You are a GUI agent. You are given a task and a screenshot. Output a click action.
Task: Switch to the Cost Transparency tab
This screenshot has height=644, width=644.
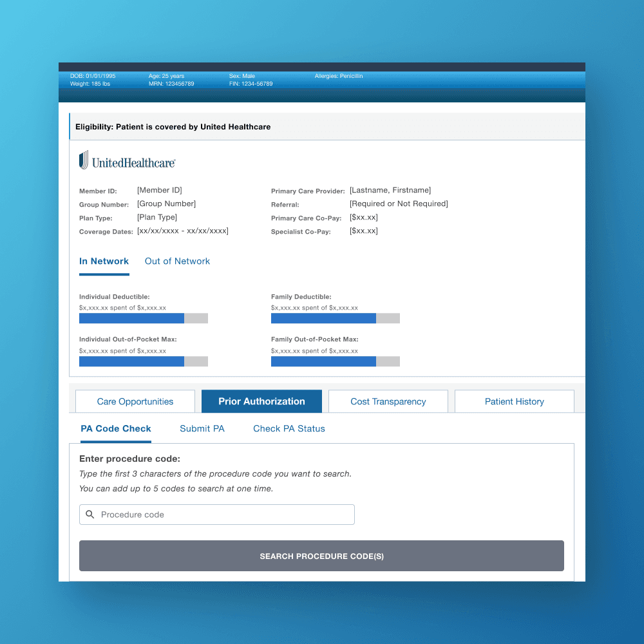[x=388, y=401]
